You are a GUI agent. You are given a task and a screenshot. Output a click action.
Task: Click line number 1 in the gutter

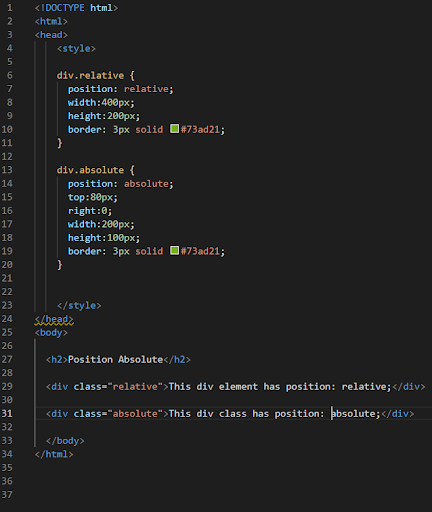pos(10,8)
